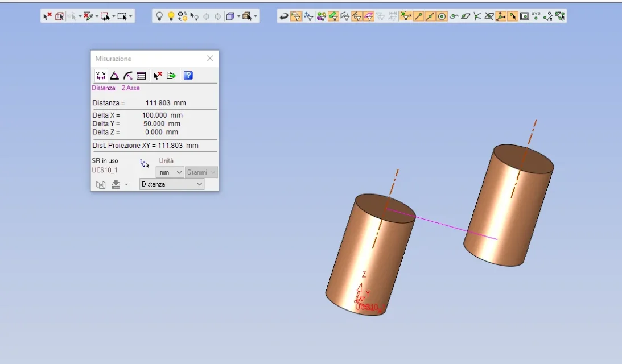Viewport: 622px width, 364px height.
Task: Click the Dist. Proiezione XY line
Action: [x=145, y=146]
